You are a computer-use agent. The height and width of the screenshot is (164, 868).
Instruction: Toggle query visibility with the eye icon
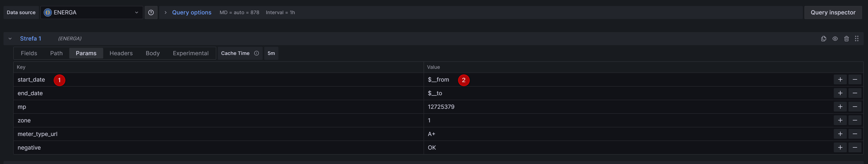click(x=835, y=38)
